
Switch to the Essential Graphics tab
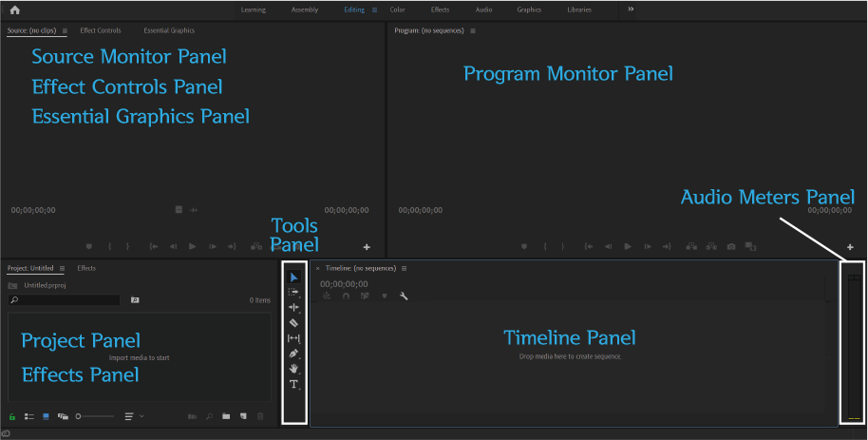coord(169,30)
